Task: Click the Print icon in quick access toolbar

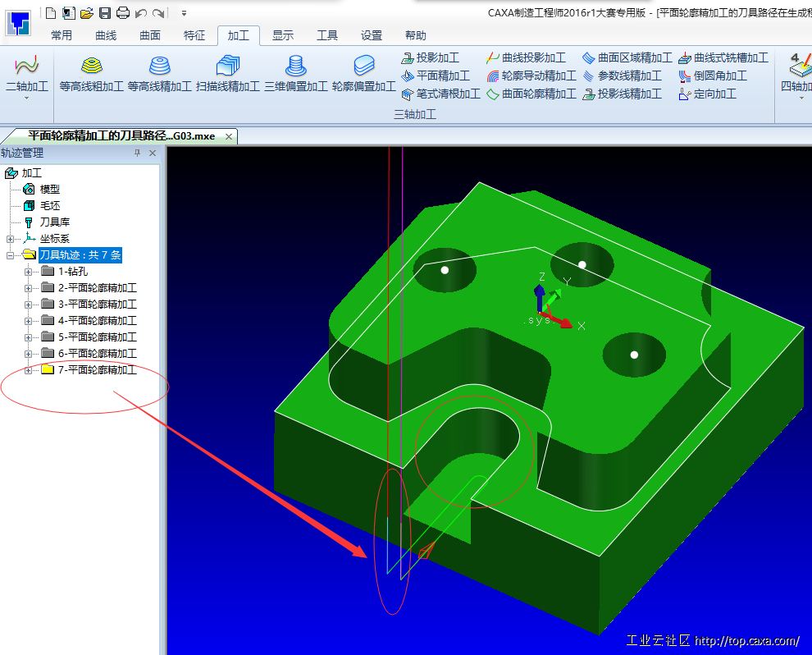Action: point(123,12)
